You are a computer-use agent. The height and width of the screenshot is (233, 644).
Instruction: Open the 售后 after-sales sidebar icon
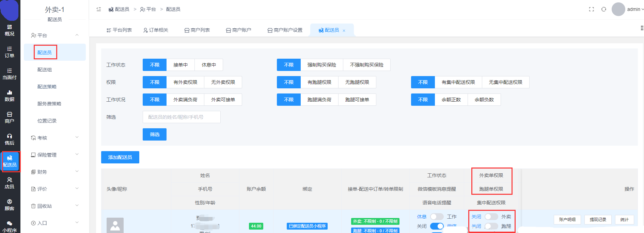[x=10, y=139]
